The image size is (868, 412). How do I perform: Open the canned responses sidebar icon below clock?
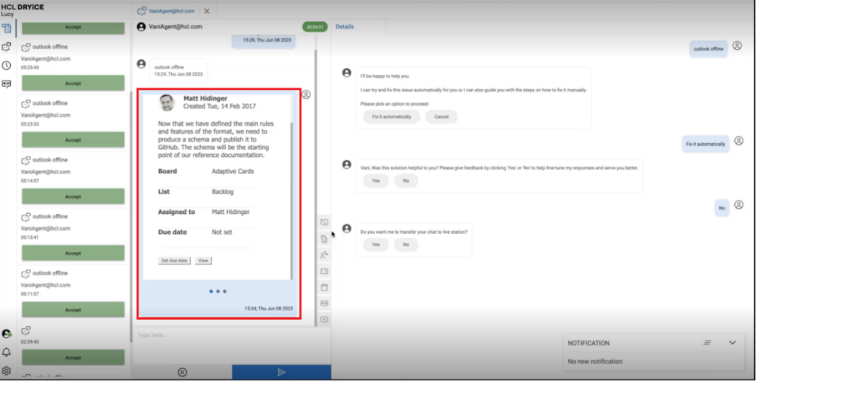(x=6, y=84)
